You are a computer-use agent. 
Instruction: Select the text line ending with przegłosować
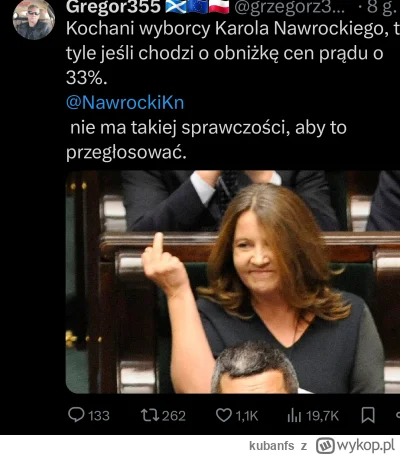click(x=126, y=153)
